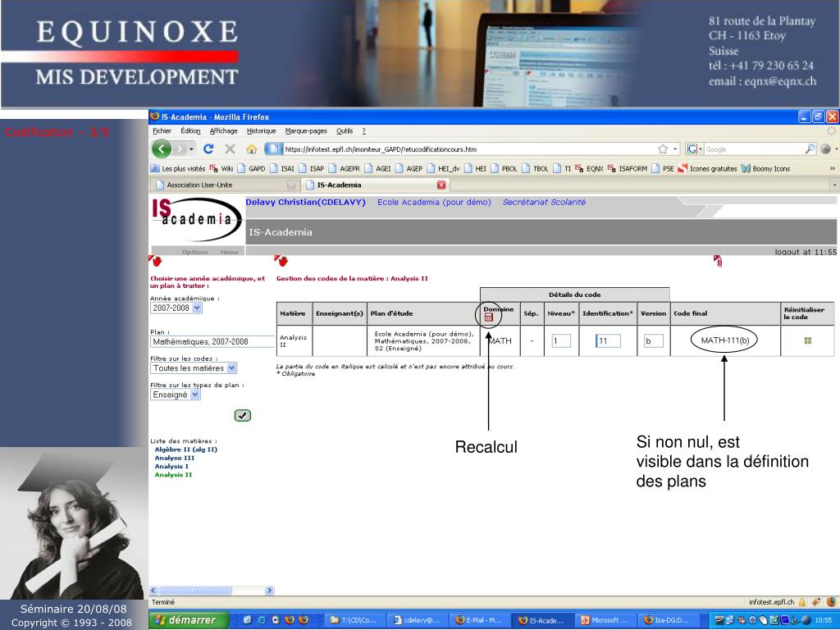Open the Enseigné plan type dropdown
Image resolution: width=840 pixels, height=630 pixels.
[176, 395]
